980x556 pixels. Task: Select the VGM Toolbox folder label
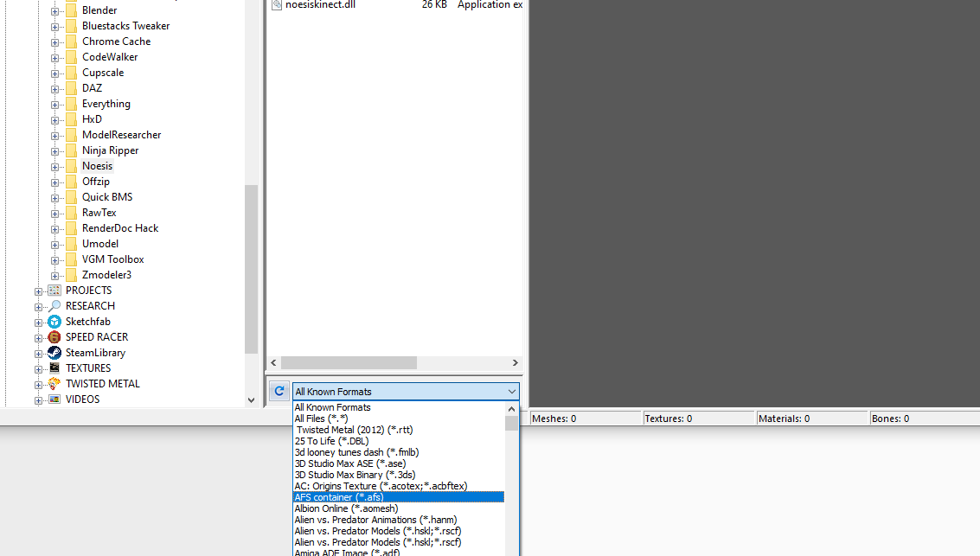click(x=113, y=259)
